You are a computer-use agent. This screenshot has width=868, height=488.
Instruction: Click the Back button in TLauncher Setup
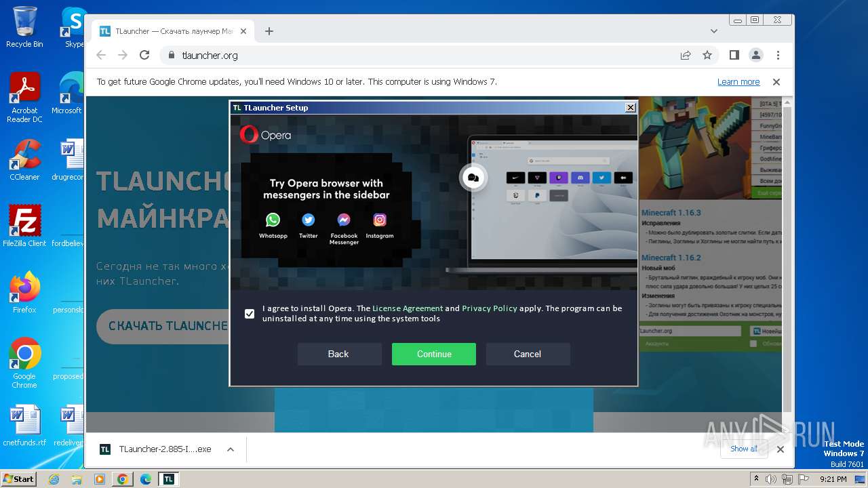338,354
